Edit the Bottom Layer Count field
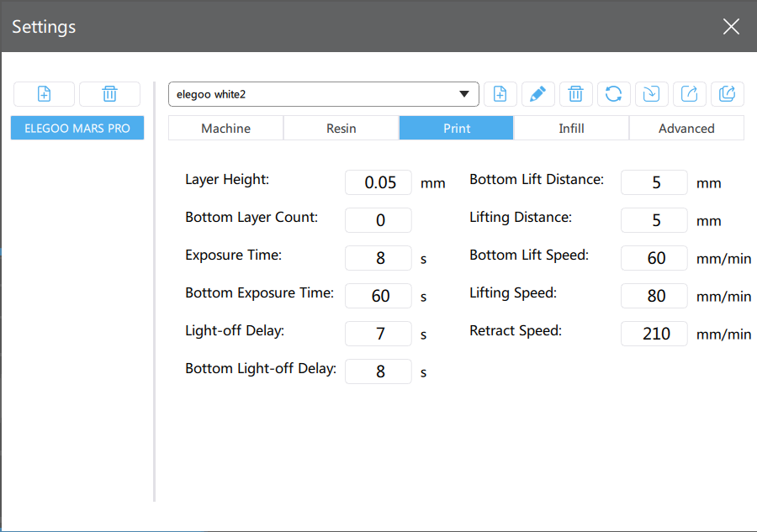Screen dimensions: 757x532 tap(378, 220)
